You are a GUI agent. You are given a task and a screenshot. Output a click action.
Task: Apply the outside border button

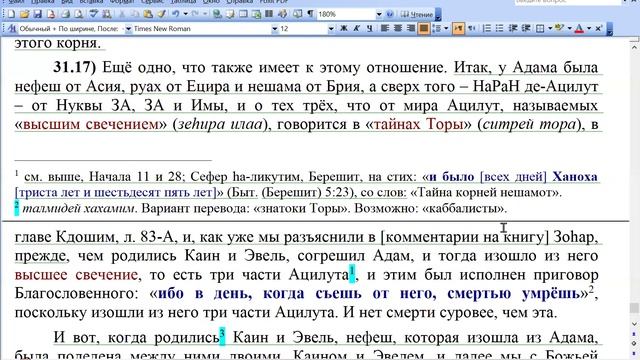(x=540, y=29)
